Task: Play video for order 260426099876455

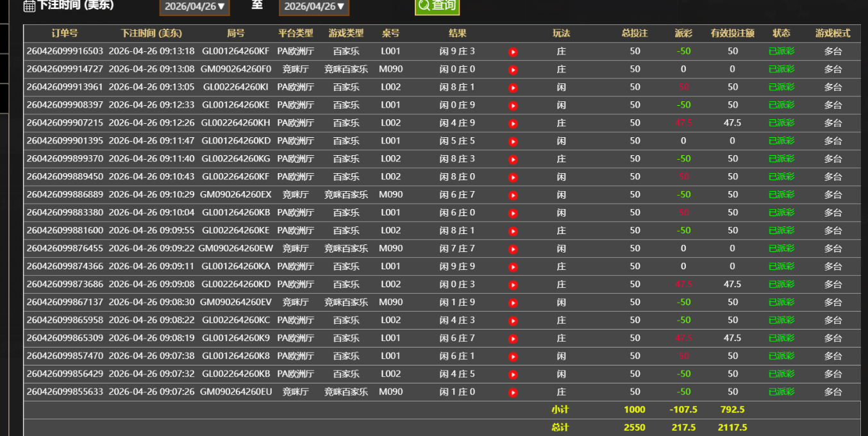Action: (513, 249)
